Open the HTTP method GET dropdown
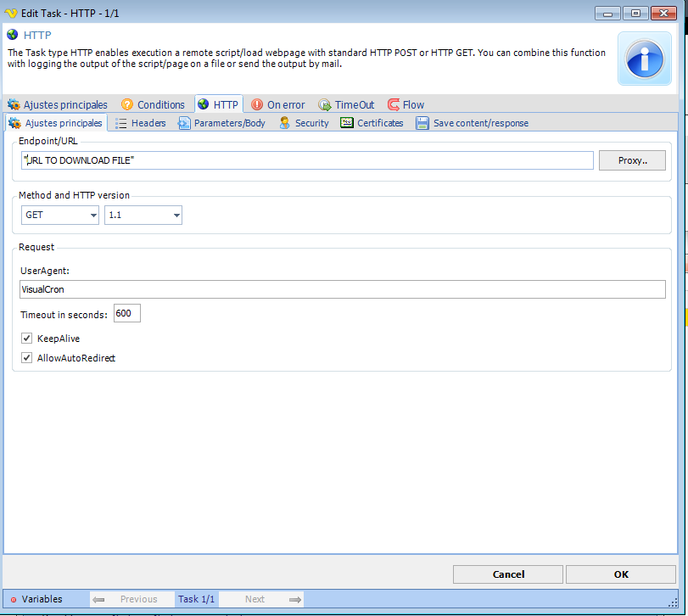The width and height of the screenshot is (688, 616). pyautogui.click(x=59, y=216)
